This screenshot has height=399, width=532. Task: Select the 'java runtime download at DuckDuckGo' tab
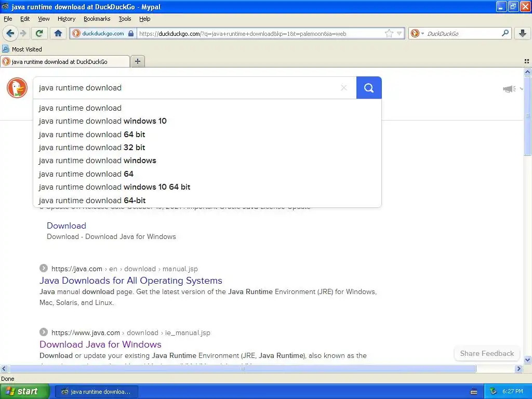(x=65, y=61)
